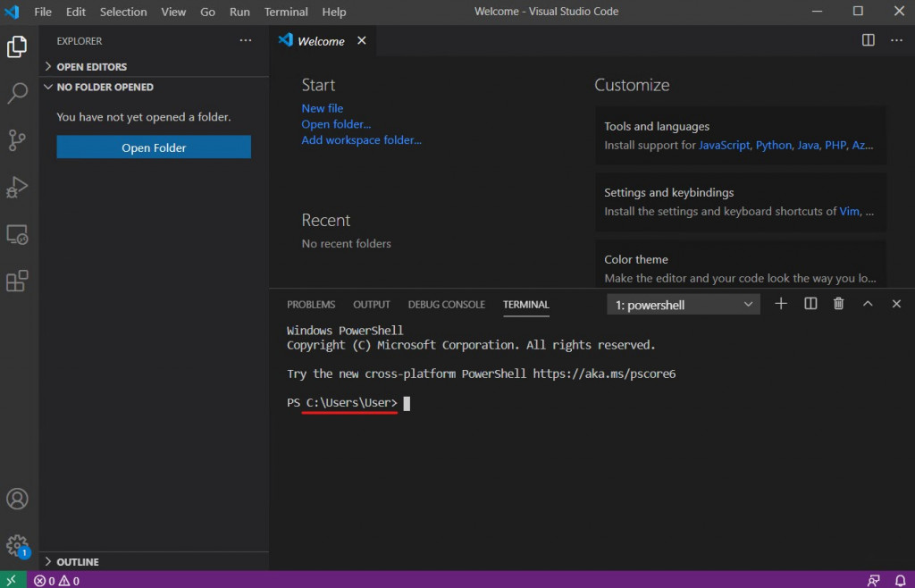915x588 pixels.
Task: Open the Extensions view icon
Action: coord(17,281)
